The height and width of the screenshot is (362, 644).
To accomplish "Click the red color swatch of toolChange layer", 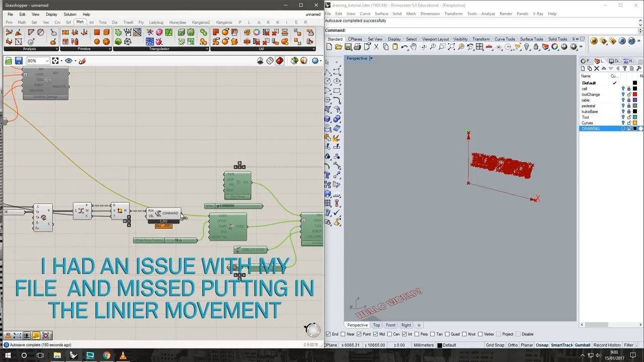I will click(x=635, y=95).
